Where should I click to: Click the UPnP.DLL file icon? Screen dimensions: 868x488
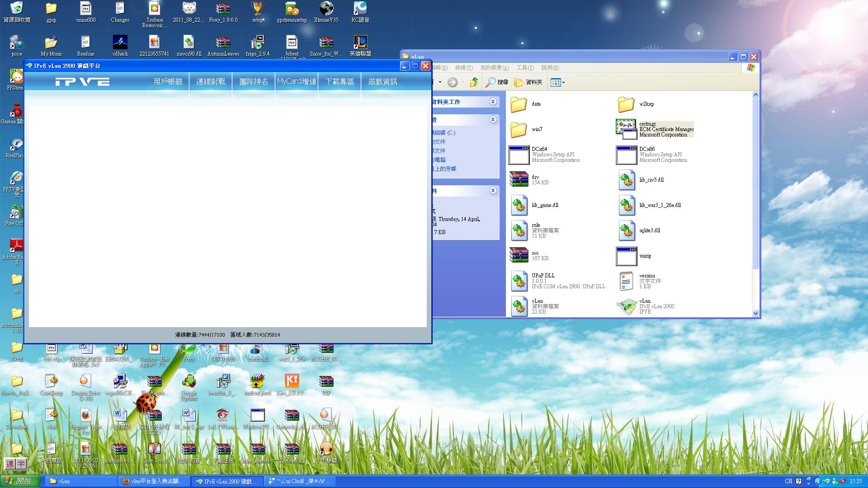[x=519, y=281]
